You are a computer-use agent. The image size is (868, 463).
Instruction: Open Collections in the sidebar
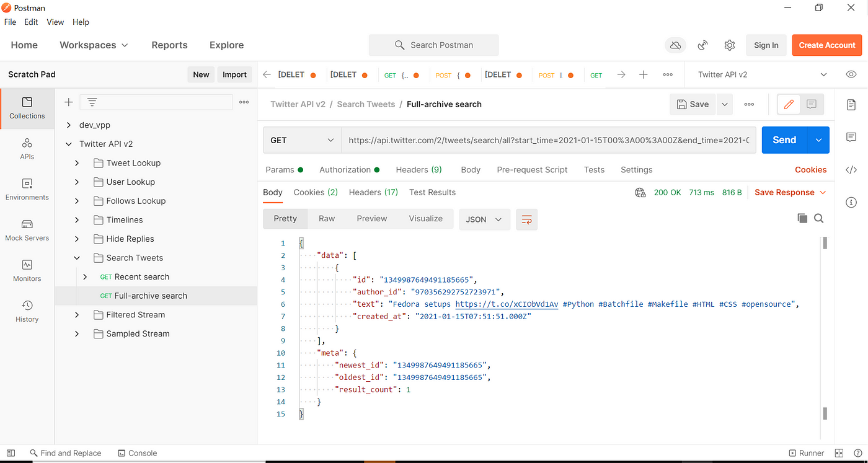tap(27, 108)
